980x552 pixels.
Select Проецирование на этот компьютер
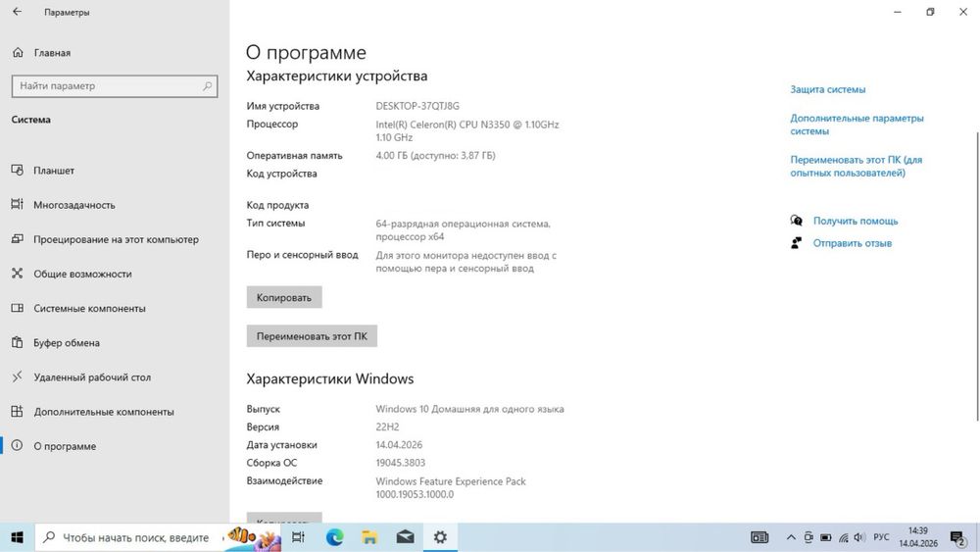click(115, 239)
